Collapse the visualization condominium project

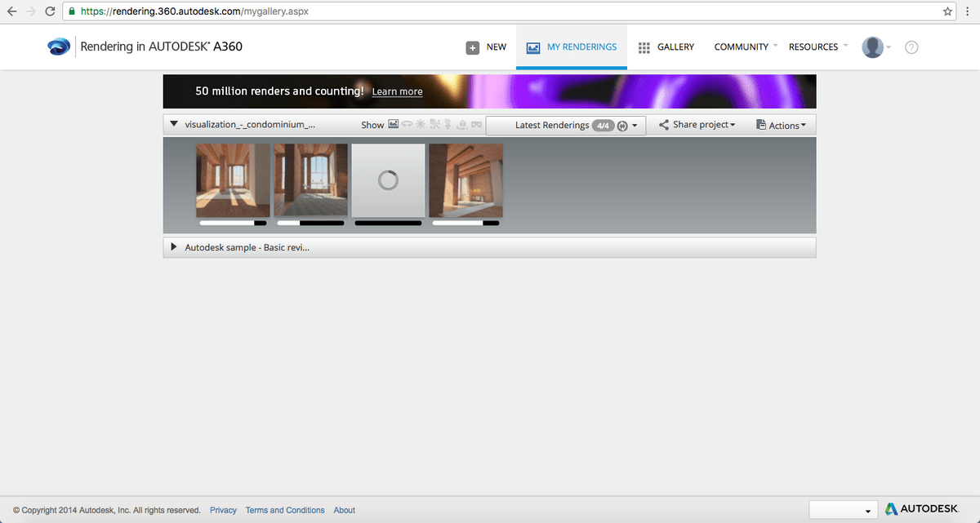coord(174,125)
